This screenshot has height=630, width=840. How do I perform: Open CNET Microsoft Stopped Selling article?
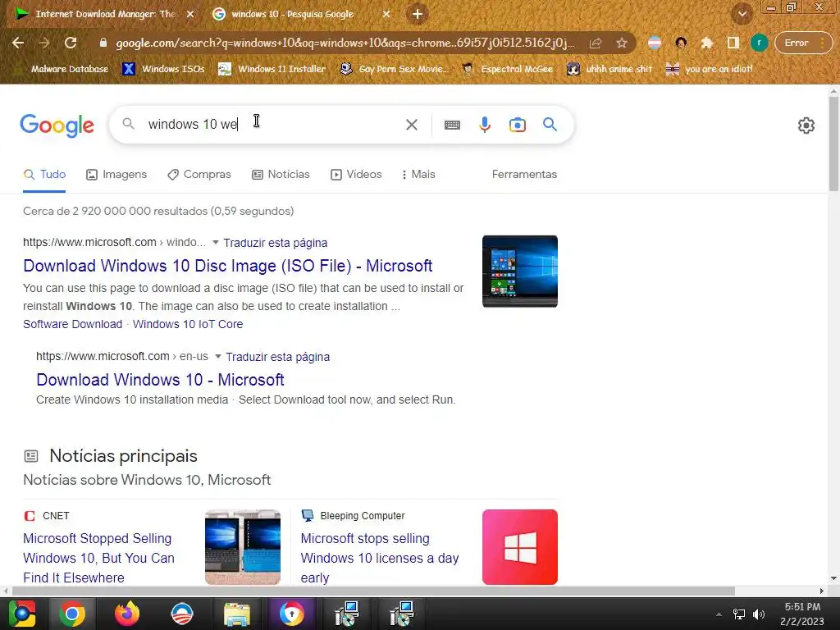click(98, 558)
